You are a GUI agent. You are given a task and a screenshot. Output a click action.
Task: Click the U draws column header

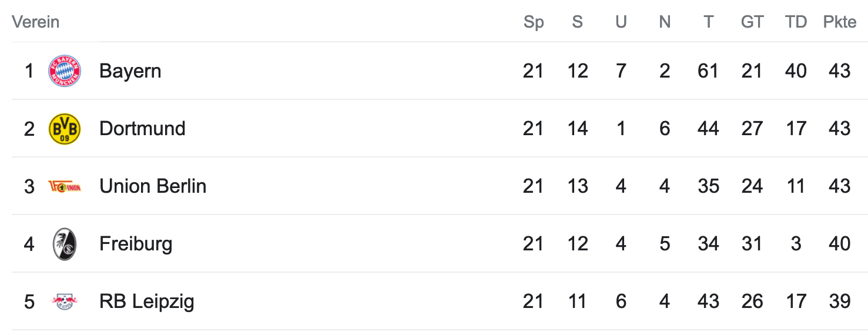tap(621, 22)
